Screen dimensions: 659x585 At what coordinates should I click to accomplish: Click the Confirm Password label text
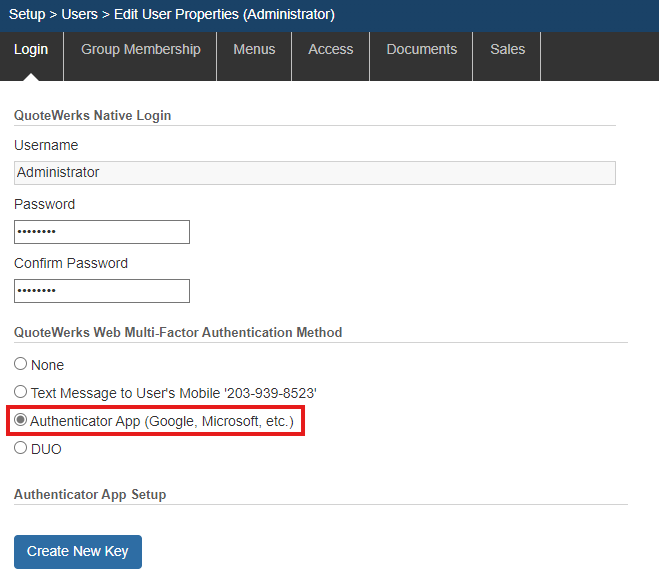coord(71,263)
